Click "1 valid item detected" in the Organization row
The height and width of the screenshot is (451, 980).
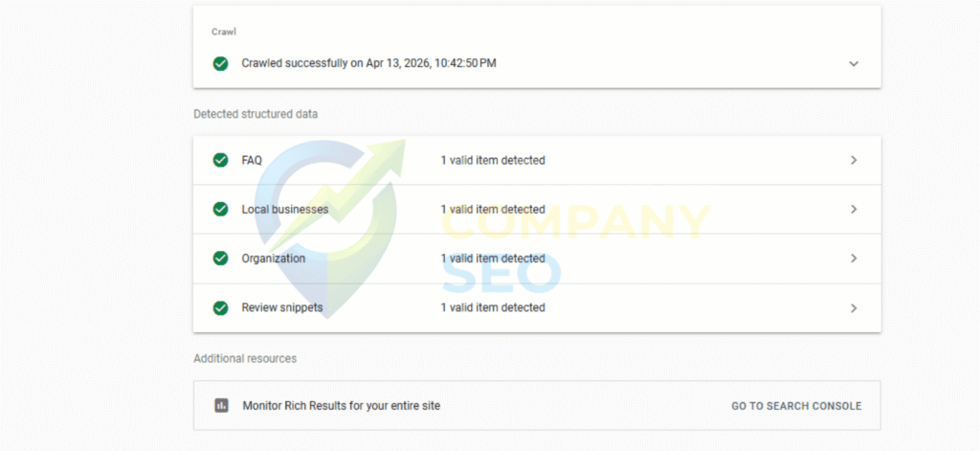(x=493, y=259)
